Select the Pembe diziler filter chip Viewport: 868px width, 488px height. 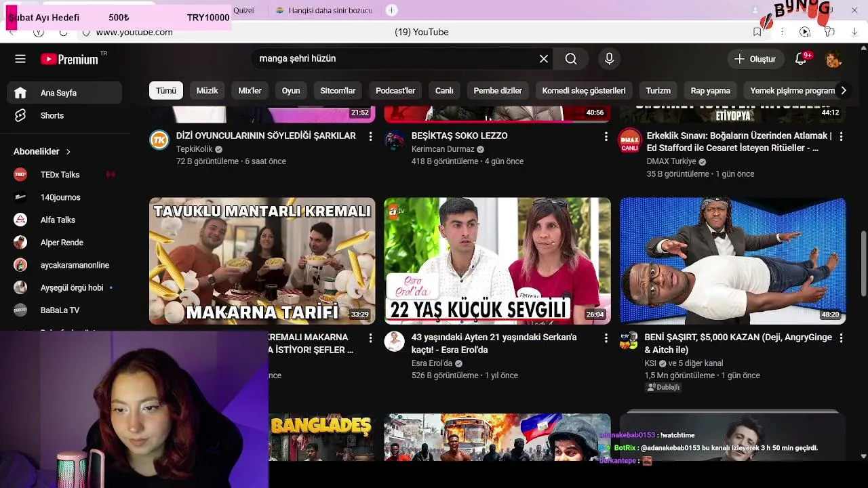tap(498, 90)
